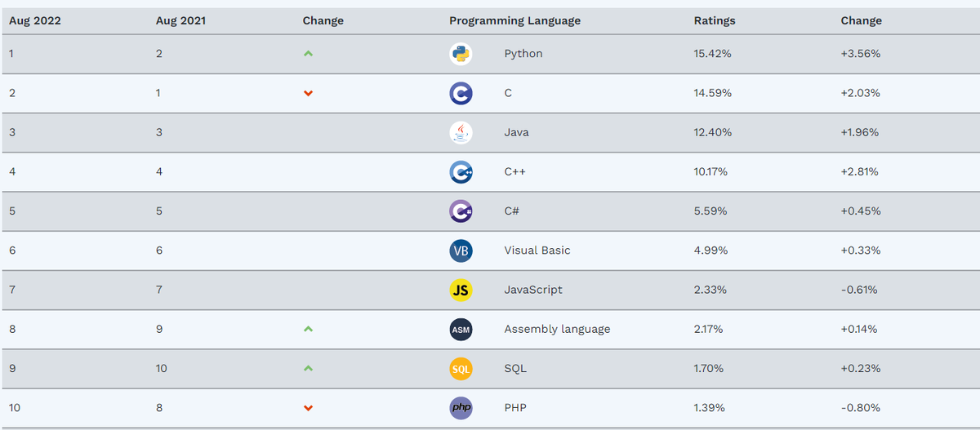The height and width of the screenshot is (430, 980).
Task: Click the dark ASM assembly icon
Action: click(461, 330)
